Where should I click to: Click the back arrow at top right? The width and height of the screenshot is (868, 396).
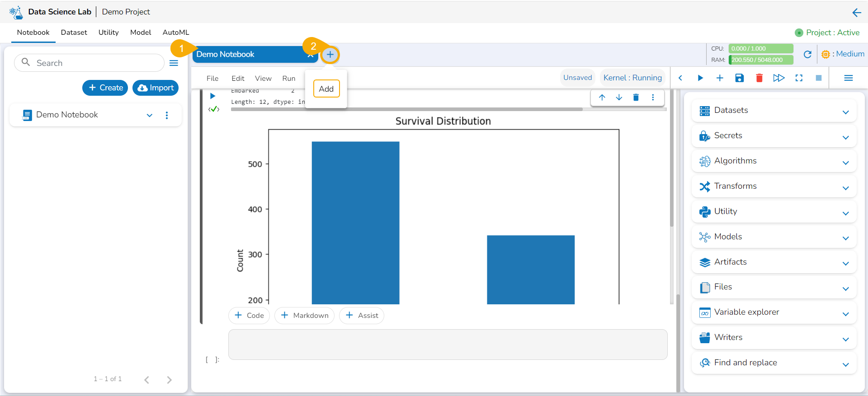tap(856, 13)
